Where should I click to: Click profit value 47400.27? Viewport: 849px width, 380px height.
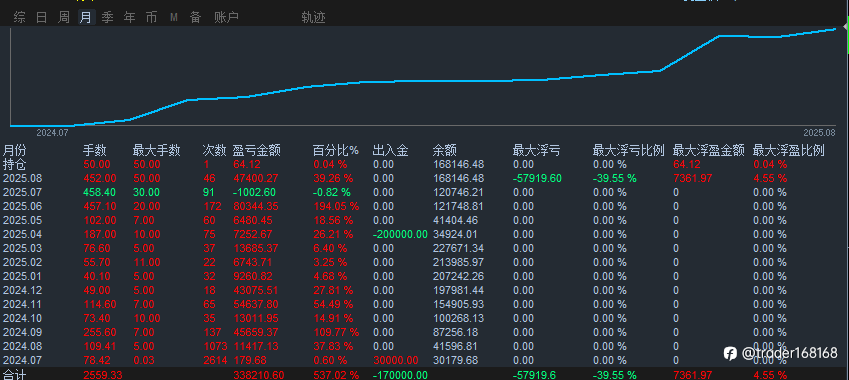[x=256, y=178]
